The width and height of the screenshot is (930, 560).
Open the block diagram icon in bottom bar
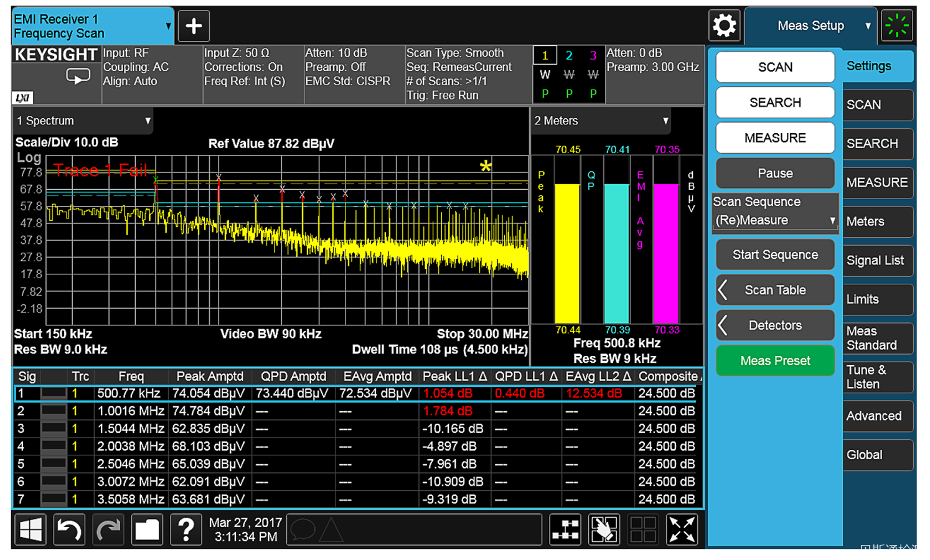pos(565,530)
